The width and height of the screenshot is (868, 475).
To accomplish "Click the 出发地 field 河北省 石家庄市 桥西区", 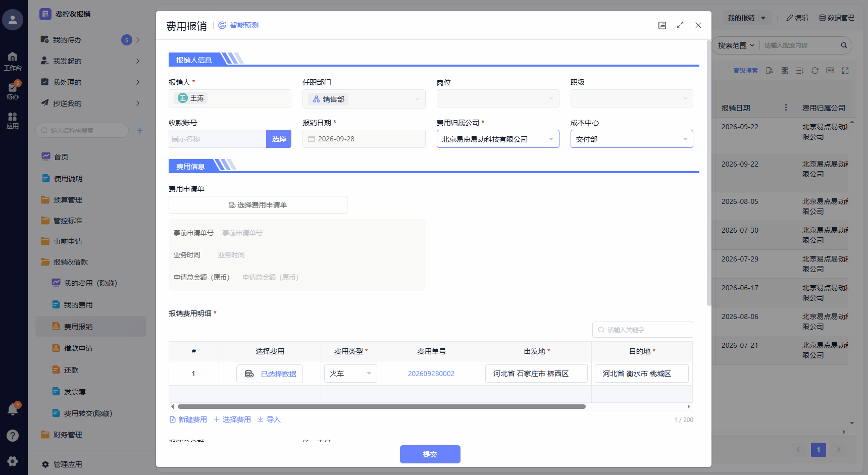I will coord(536,374).
